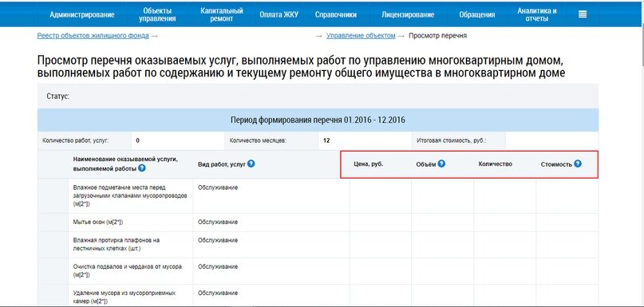Open the 'Оплата ЖКУ' menu
644x307 pixels.
[279, 15]
